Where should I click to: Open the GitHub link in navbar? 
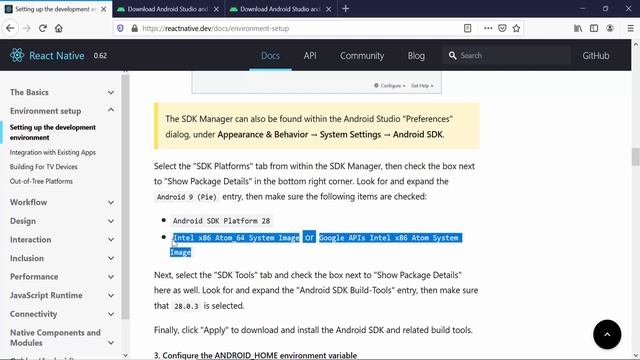[x=596, y=56]
